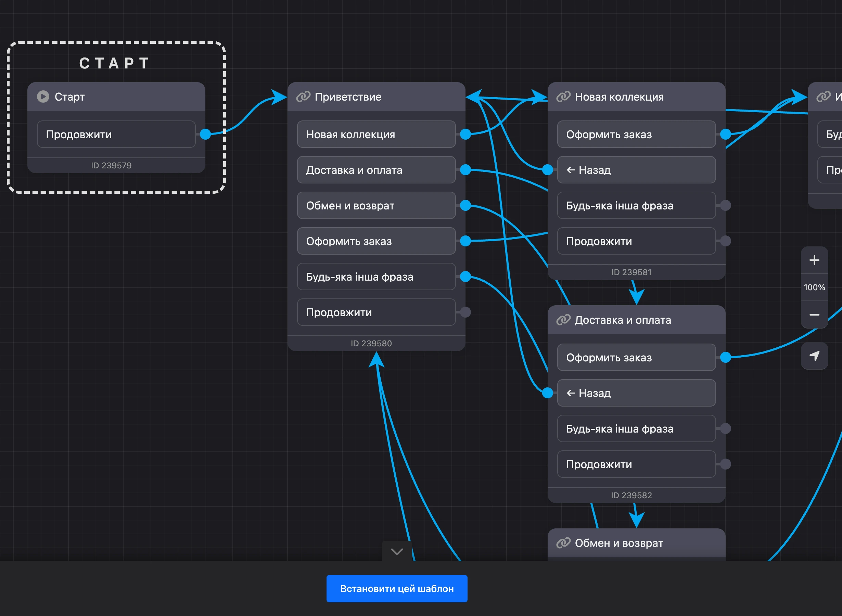
Task: Click link icon in Приветствие header
Action: tap(303, 97)
